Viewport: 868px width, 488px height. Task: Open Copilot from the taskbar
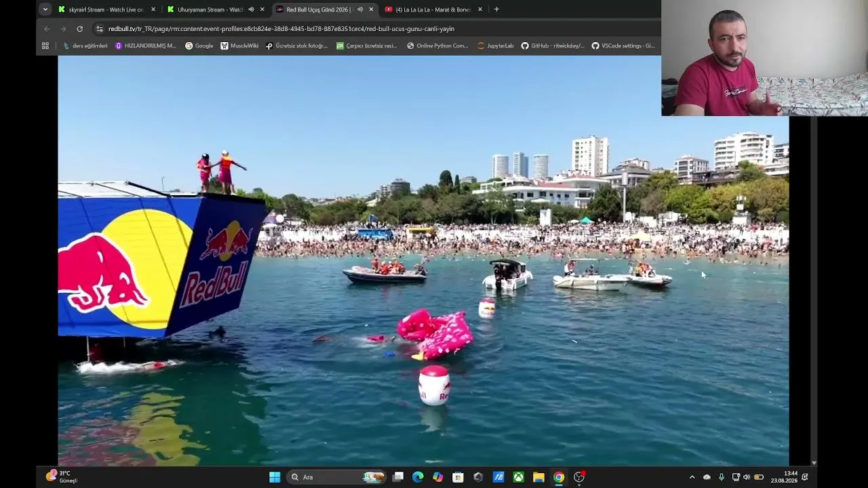point(438,477)
